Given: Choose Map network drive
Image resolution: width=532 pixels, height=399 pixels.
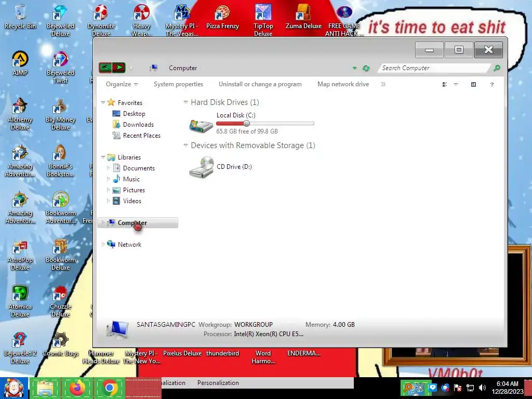Looking at the screenshot, I should point(343,84).
